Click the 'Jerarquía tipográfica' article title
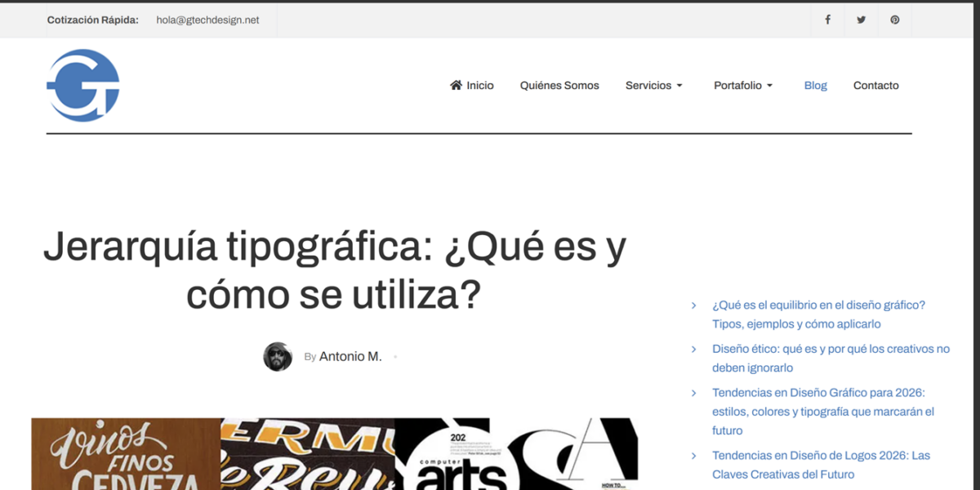 (334, 269)
